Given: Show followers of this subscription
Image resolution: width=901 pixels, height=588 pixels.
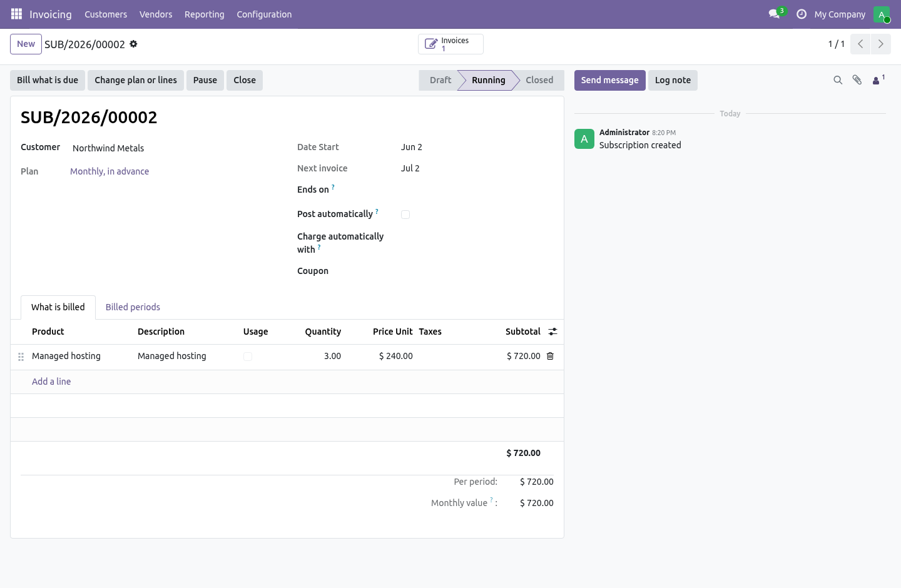Looking at the screenshot, I should (878, 79).
